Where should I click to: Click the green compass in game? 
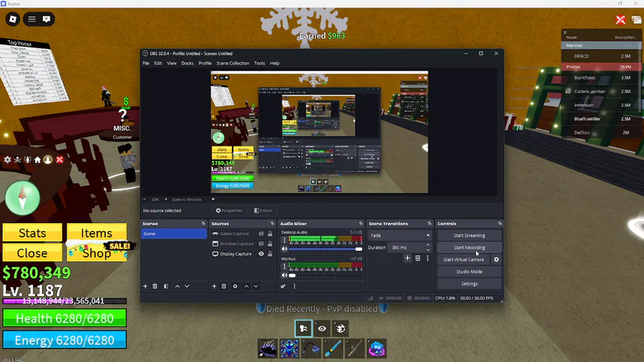click(23, 198)
